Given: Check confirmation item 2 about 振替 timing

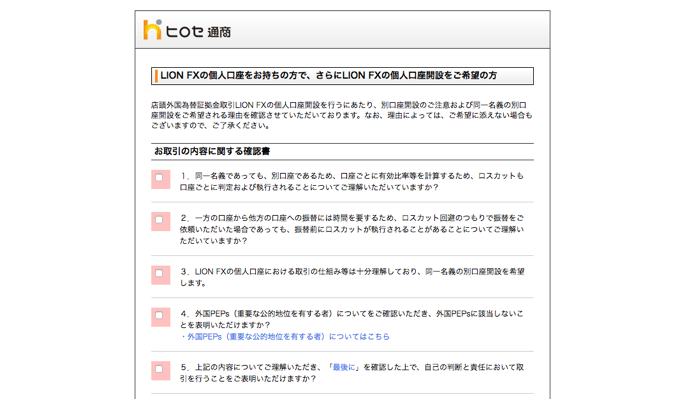Looking at the screenshot, I should point(159,220).
